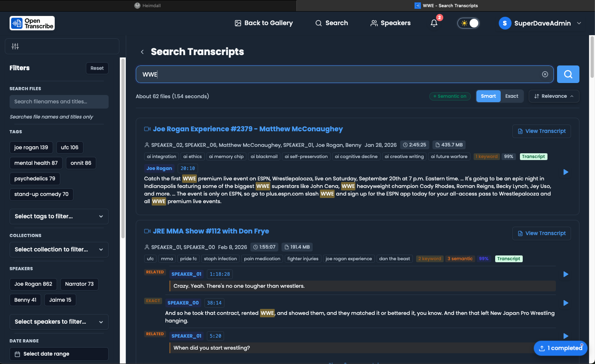Click the Open Transcribe logo
The height and width of the screenshot is (364, 595).
tap(32, 23)
